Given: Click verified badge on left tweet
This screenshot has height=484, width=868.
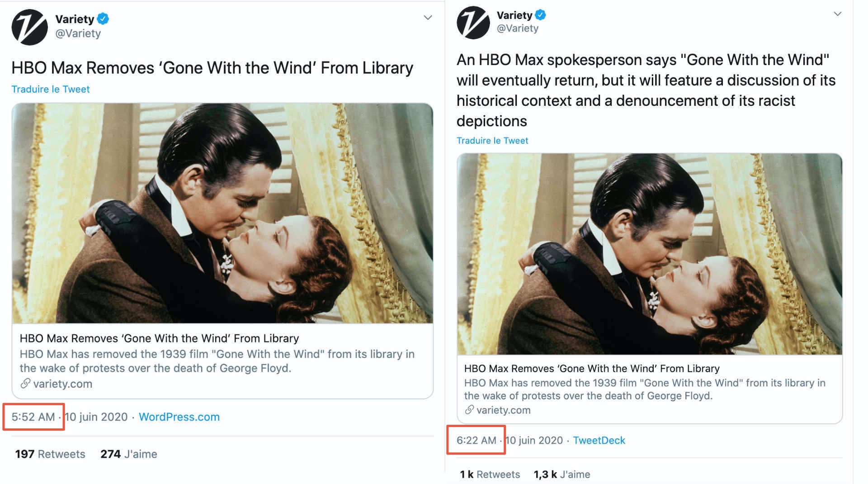Looking at the screenshot, I should click(103, 19).
